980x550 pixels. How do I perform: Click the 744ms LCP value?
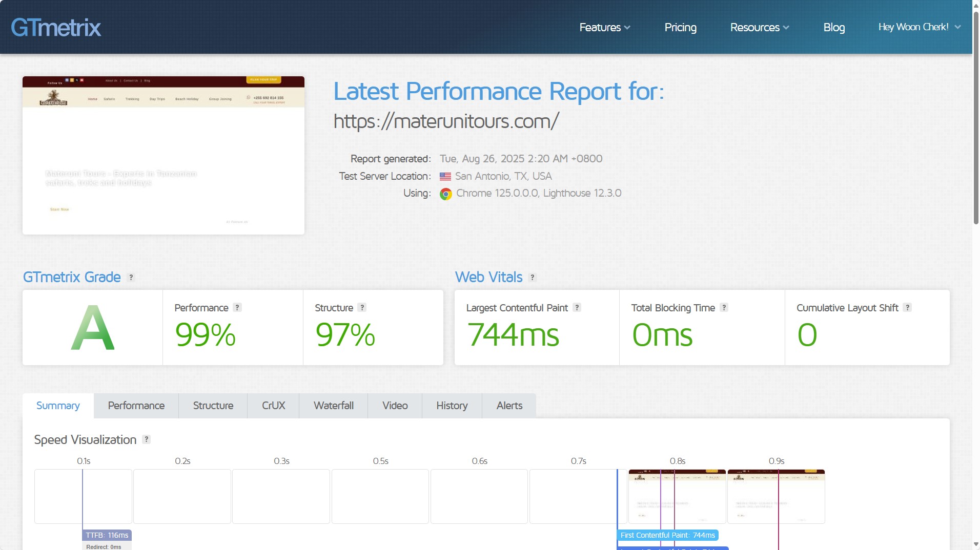513,335
